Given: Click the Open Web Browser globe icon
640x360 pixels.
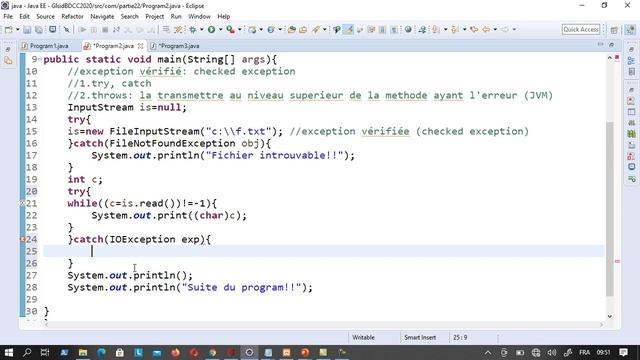Looking at the screenshot, I should (x=408, y=29).
